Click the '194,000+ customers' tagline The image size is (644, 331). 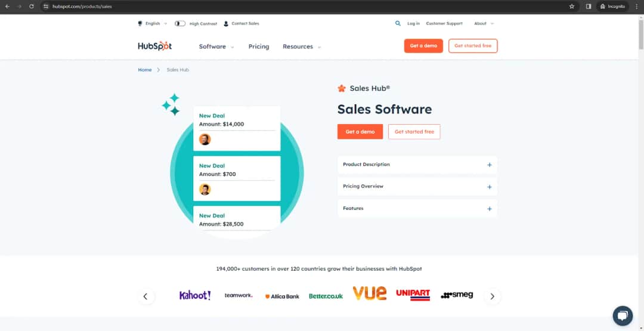(319, 269)
